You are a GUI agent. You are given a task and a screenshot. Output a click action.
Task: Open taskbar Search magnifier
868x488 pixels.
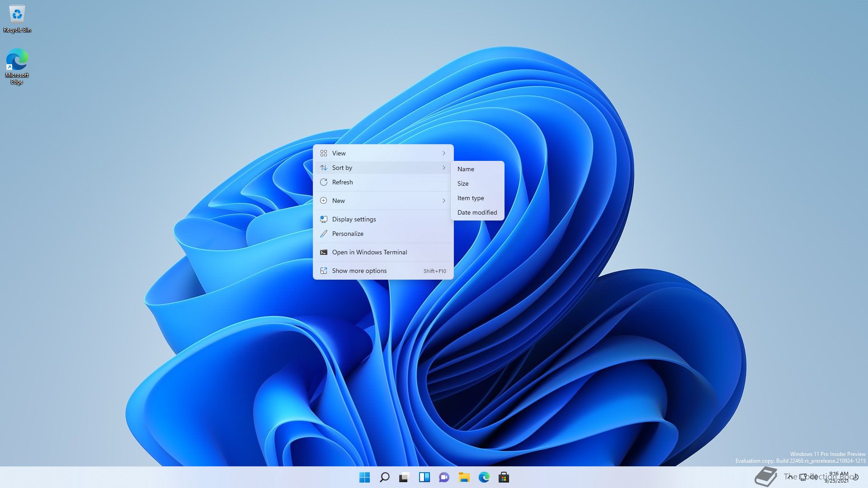coord(384,477)
